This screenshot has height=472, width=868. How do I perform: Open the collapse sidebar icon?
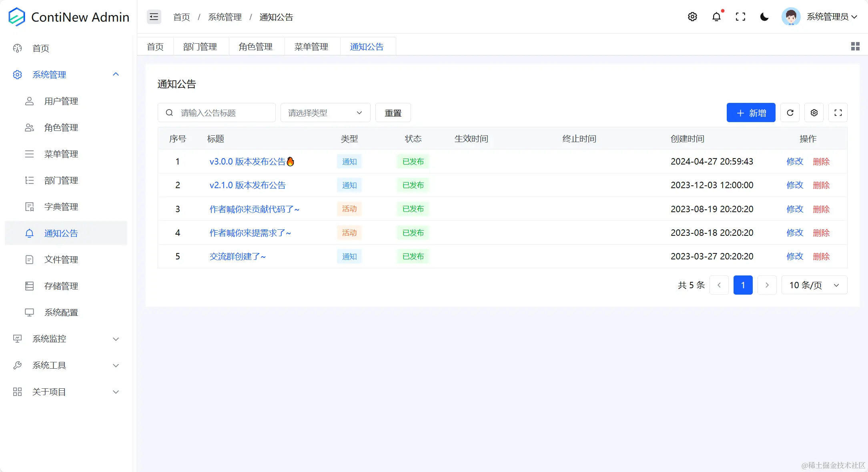click(x=154, y=17)
